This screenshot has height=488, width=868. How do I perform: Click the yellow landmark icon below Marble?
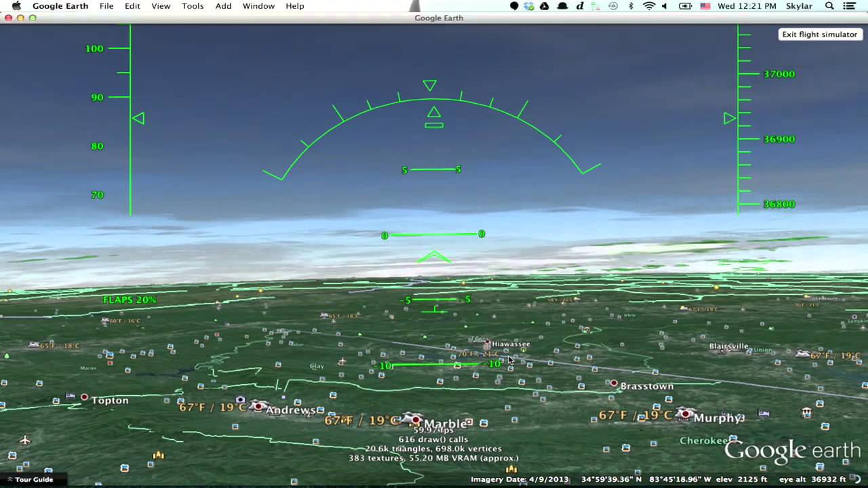click(x=511, y=469)
